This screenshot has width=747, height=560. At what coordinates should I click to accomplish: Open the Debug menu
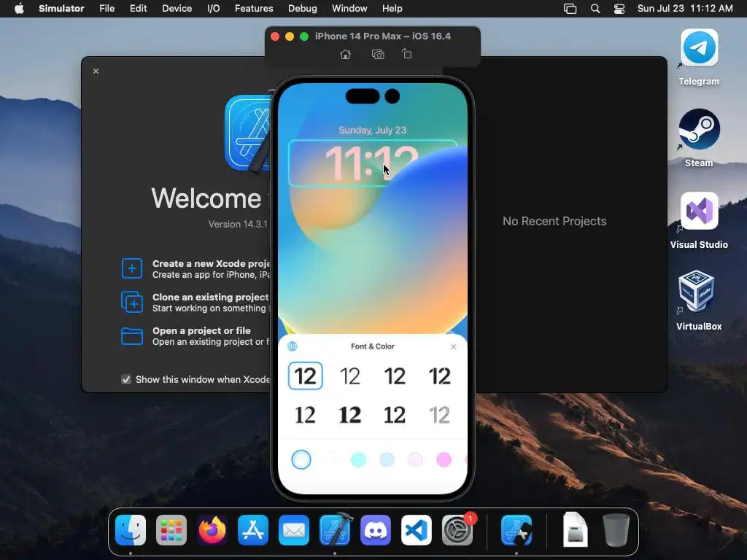pos(303,9)
